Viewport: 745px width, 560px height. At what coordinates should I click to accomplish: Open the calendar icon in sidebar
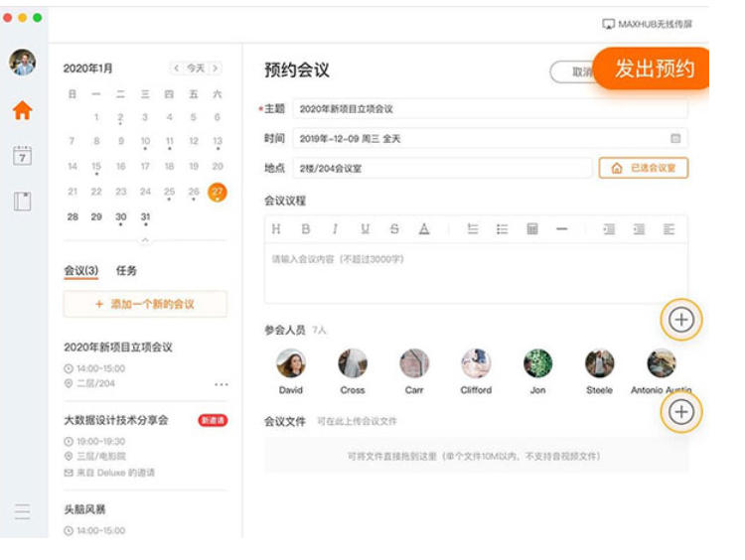point(22,156)
